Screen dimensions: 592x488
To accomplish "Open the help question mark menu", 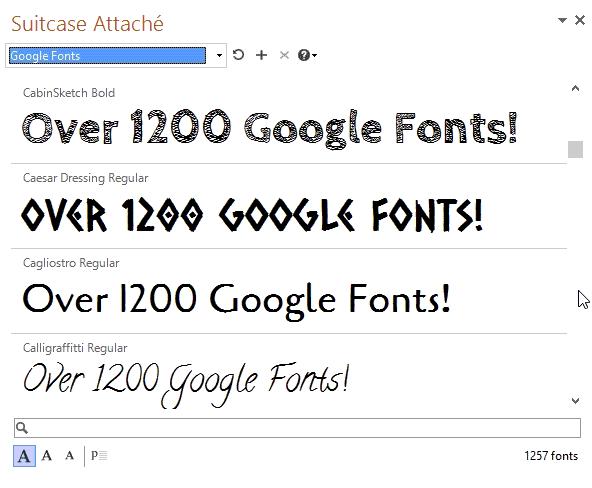I will (307, 55).
